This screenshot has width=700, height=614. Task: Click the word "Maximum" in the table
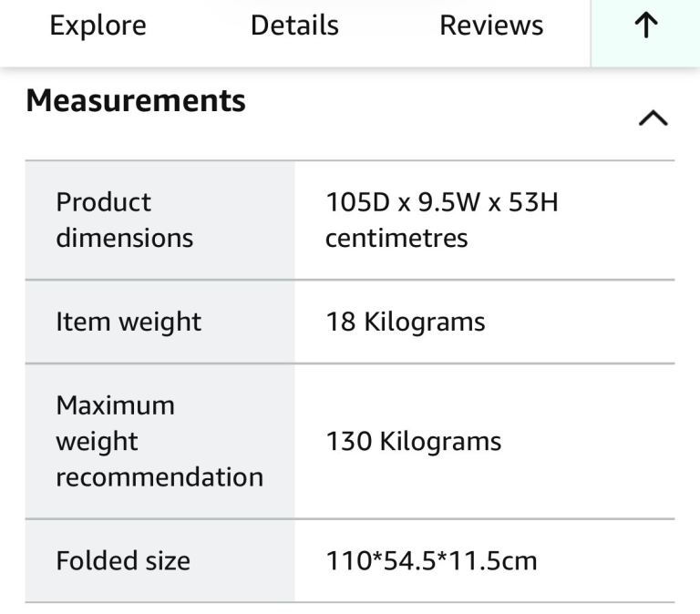point(115,404)
